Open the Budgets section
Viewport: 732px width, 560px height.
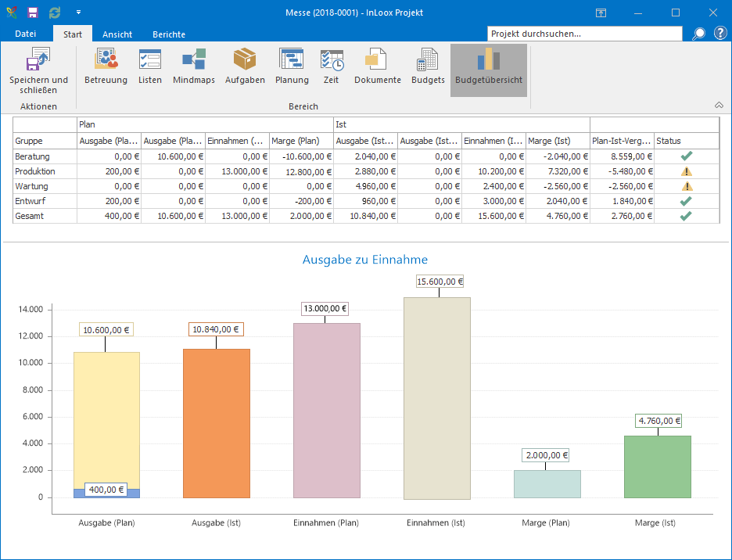pyautogui.click(x=428, y=66)
